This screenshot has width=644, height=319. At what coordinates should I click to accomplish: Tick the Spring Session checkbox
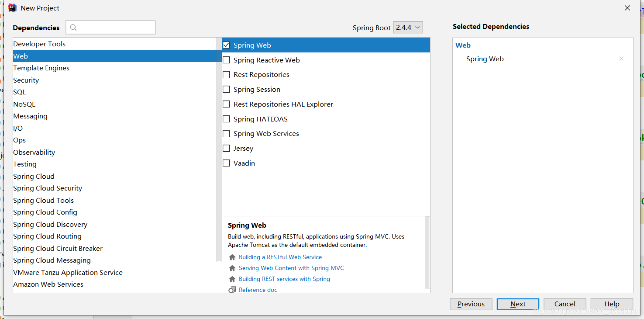pyautogui.click(x=226, y=90)
